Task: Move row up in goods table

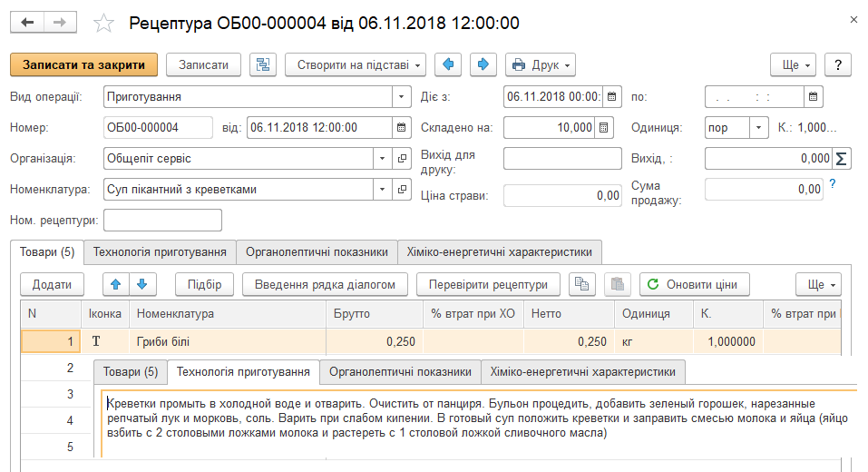Action: tap(115, 284)
